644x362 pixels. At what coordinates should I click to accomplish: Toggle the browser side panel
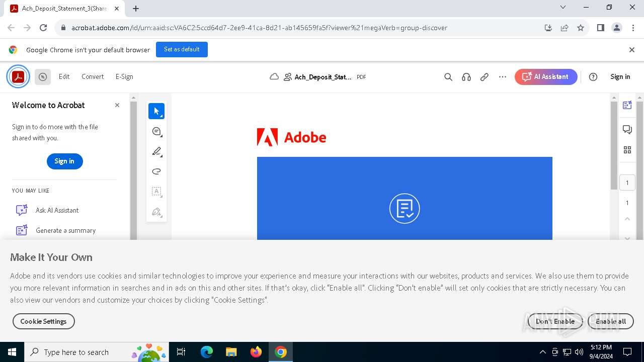(x=601, y=28)
